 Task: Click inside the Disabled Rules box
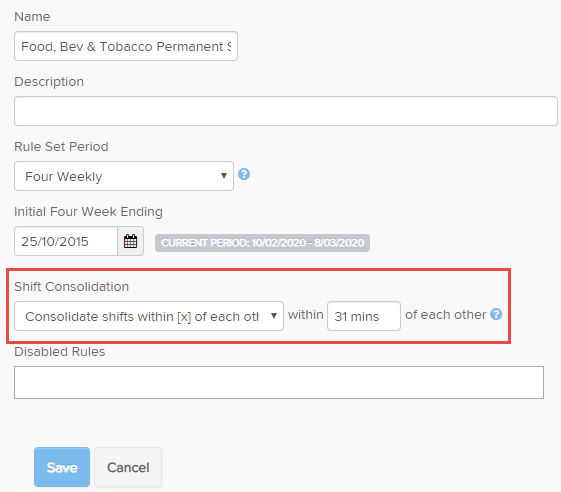point(279,383)
